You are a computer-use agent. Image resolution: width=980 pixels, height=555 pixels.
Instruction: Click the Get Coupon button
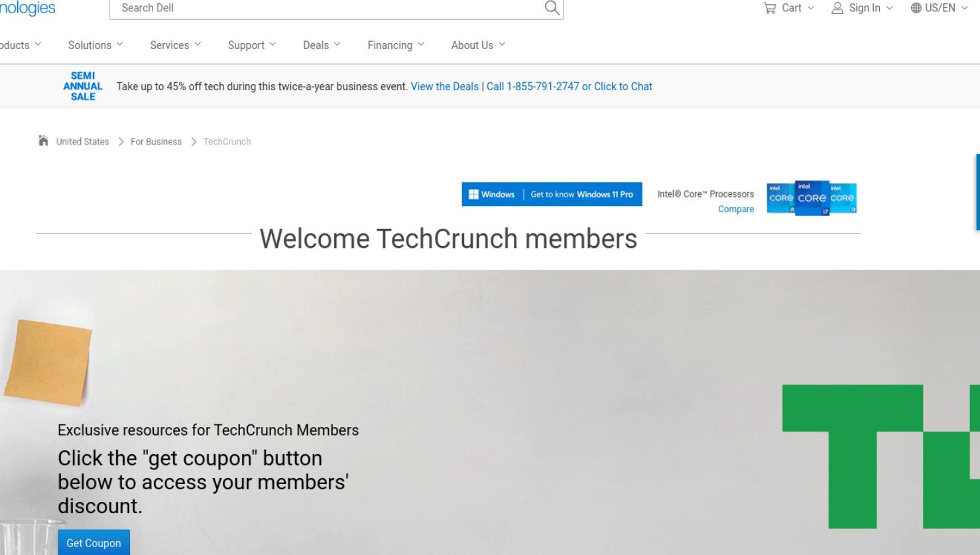coord(93,543)
